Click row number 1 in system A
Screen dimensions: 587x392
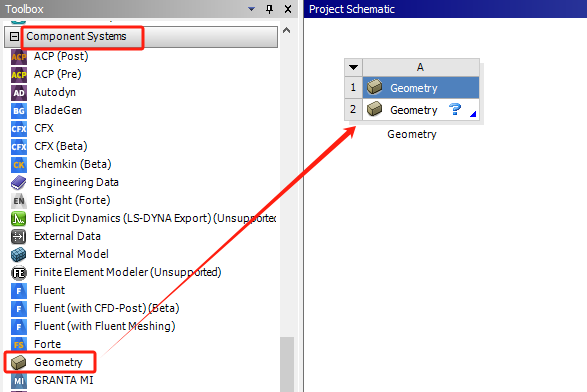[x=353, y=88]
